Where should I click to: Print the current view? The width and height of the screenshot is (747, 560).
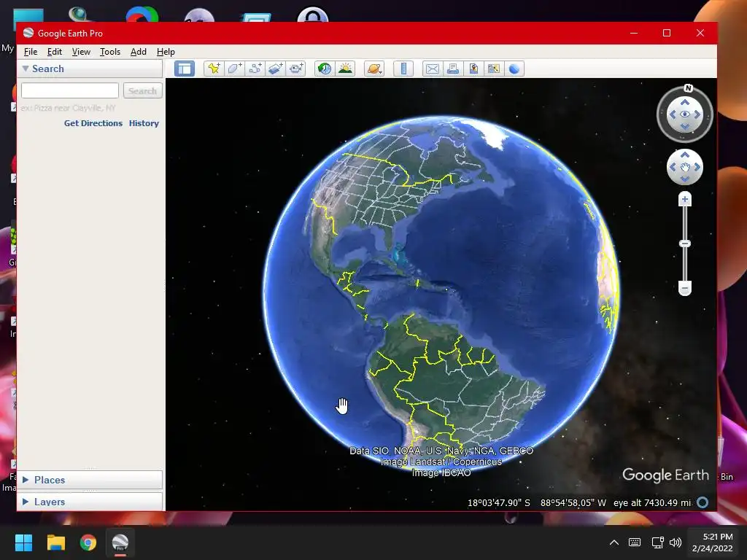click(452, 69)
